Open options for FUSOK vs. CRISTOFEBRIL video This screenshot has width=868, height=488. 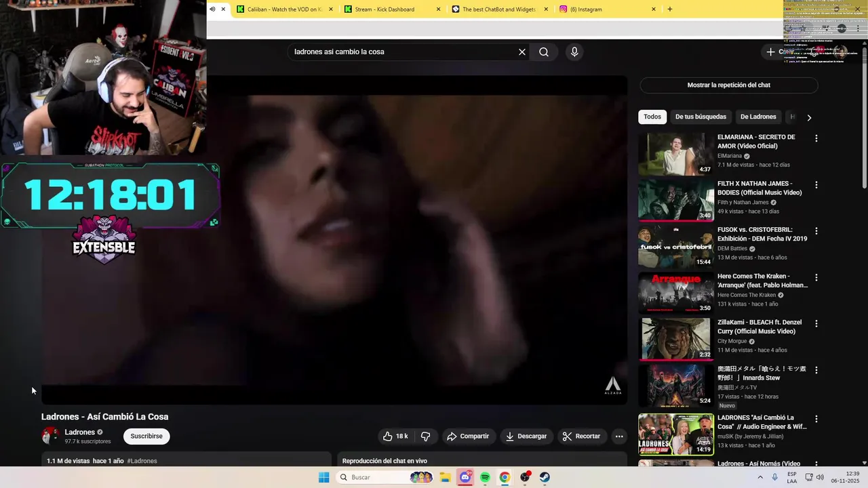[x=816, y=231]
